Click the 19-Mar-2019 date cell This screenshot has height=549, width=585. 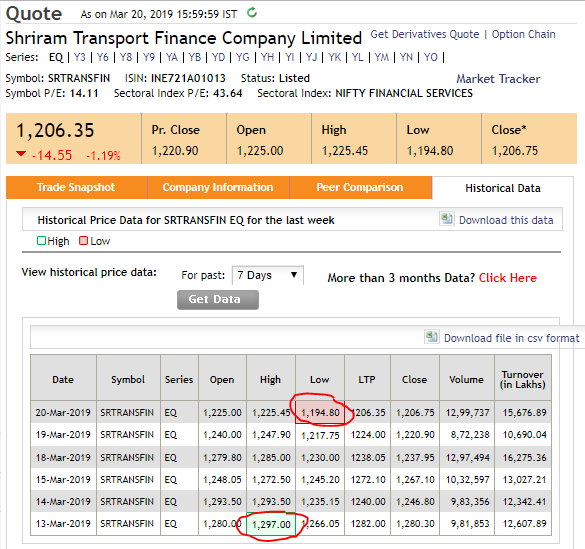63,435
